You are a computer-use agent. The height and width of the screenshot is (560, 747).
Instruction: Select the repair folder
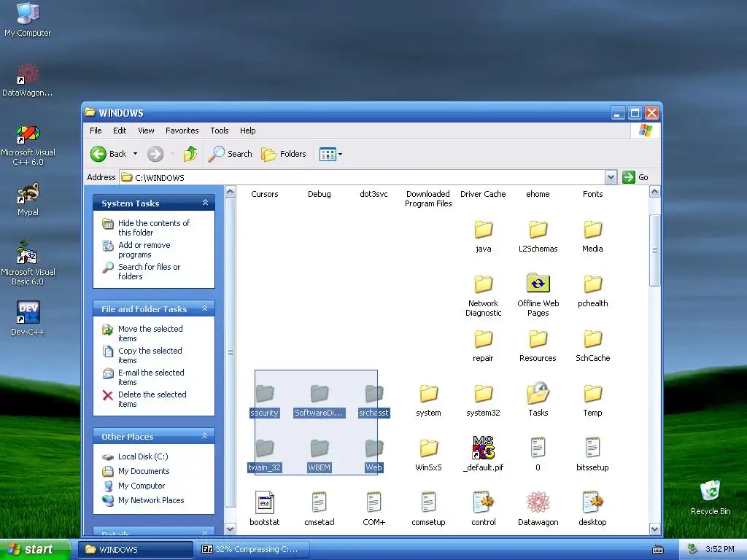point(483,340)
